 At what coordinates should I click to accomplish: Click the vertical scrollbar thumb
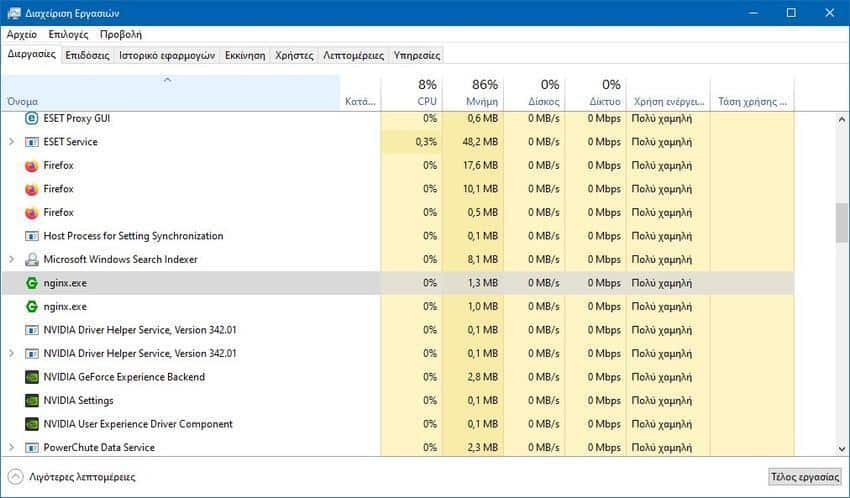pos(842,223)
